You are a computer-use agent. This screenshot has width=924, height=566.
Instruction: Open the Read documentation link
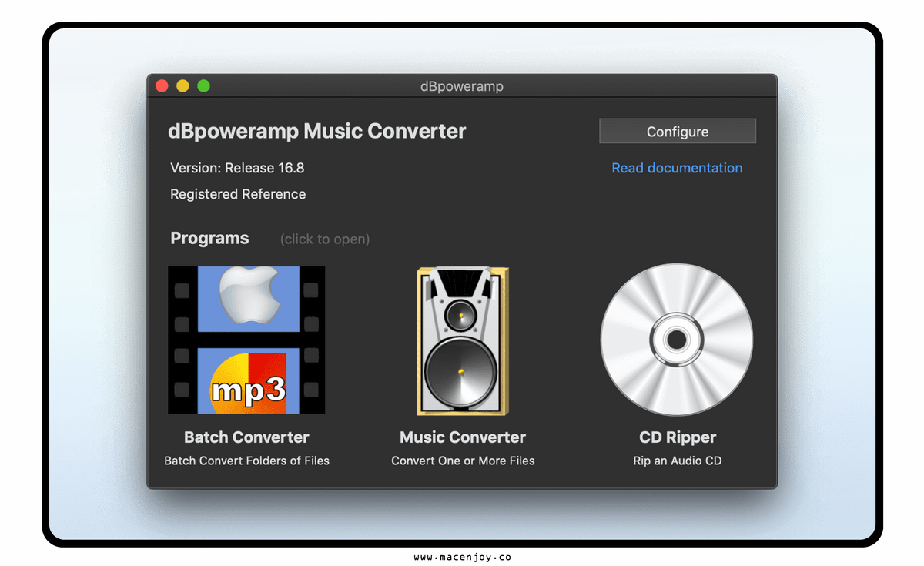pyautogui.click(x=677, y=168)
